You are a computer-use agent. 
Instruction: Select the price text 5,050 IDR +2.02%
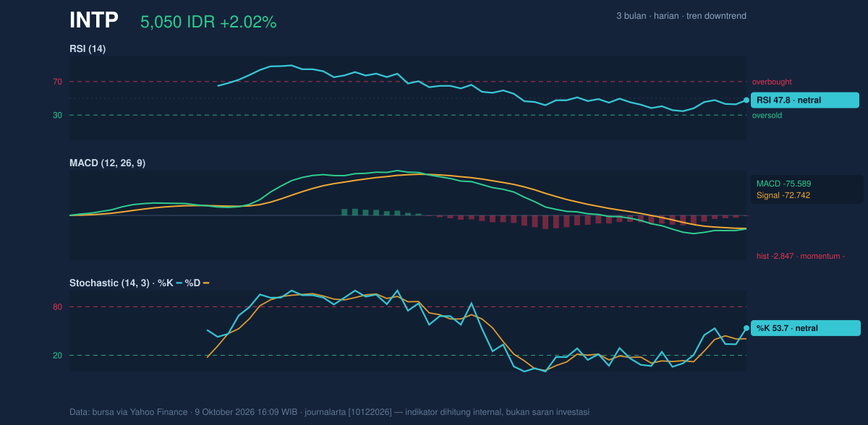(x=208, y=22)
